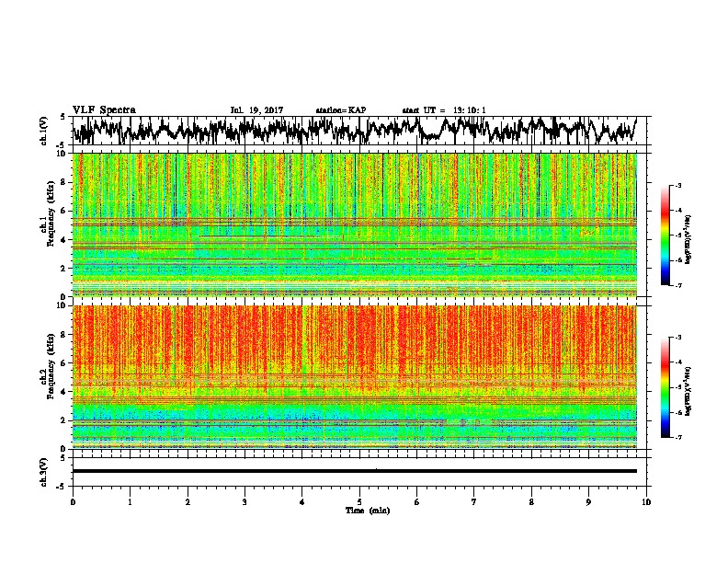728x563 pixels.
Task: Click the ch.1 color scale bar
Action: pyautogui.click(x=665, y=236)
